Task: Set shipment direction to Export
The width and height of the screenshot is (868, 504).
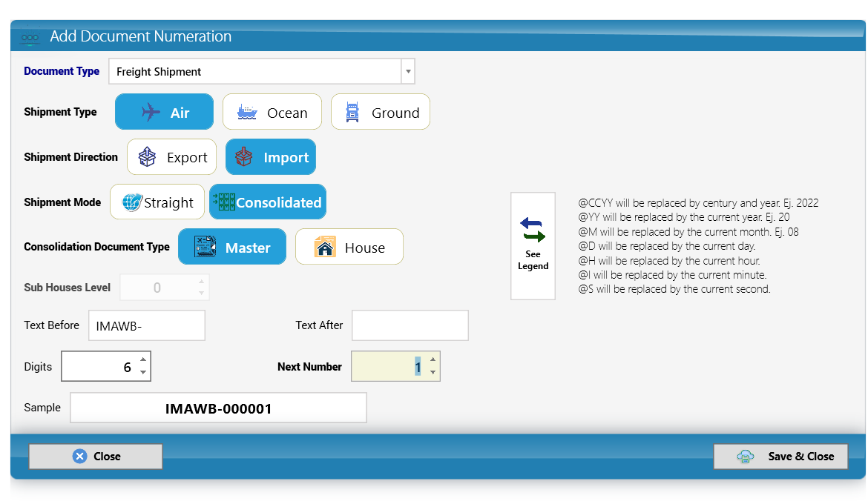Action: pyautogui.click(x=171, y=157)
